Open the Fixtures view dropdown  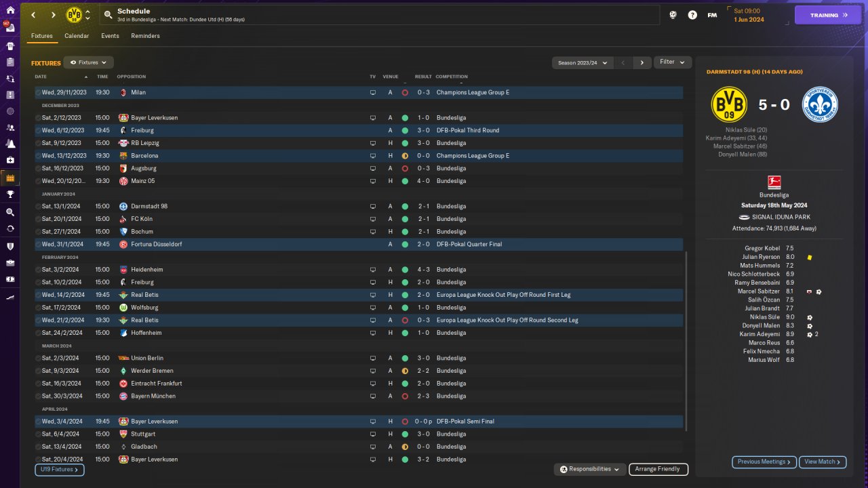(88, 62)
